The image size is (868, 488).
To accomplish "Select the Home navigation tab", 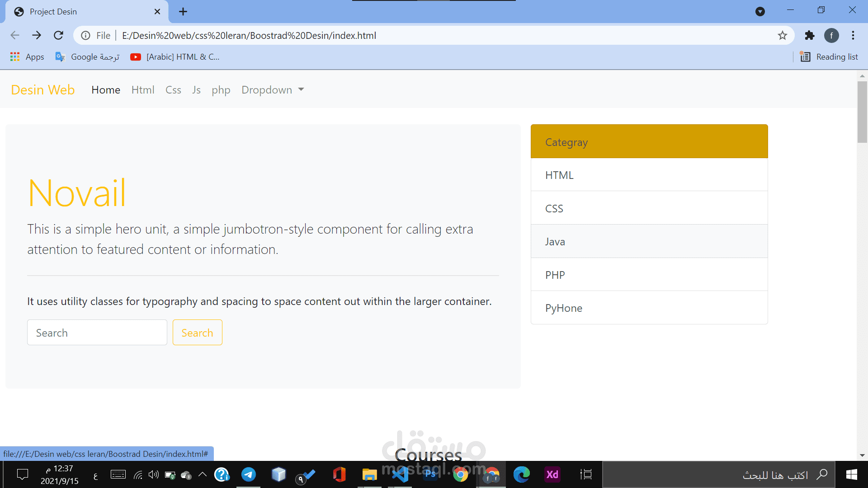I will [x=105, y=90].
